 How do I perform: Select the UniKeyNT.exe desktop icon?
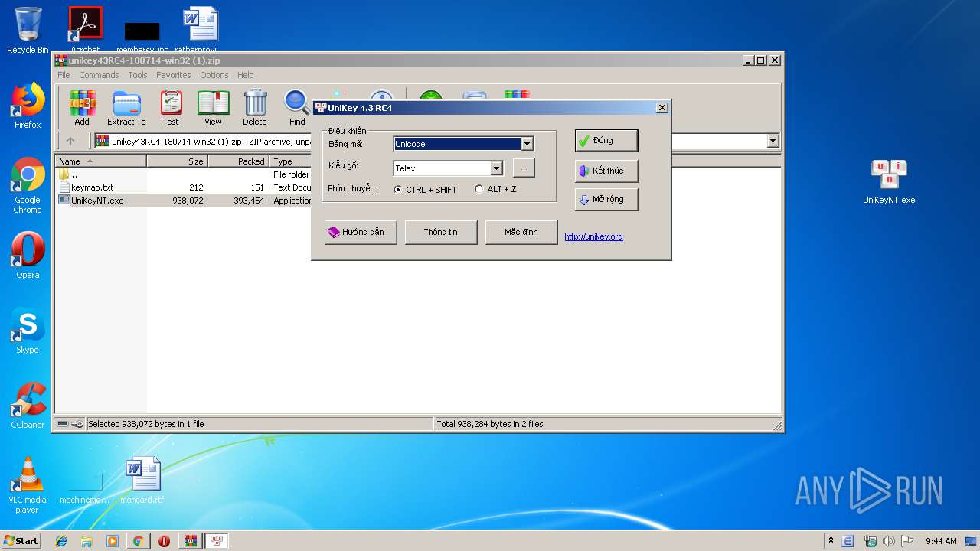pos(889,181)
